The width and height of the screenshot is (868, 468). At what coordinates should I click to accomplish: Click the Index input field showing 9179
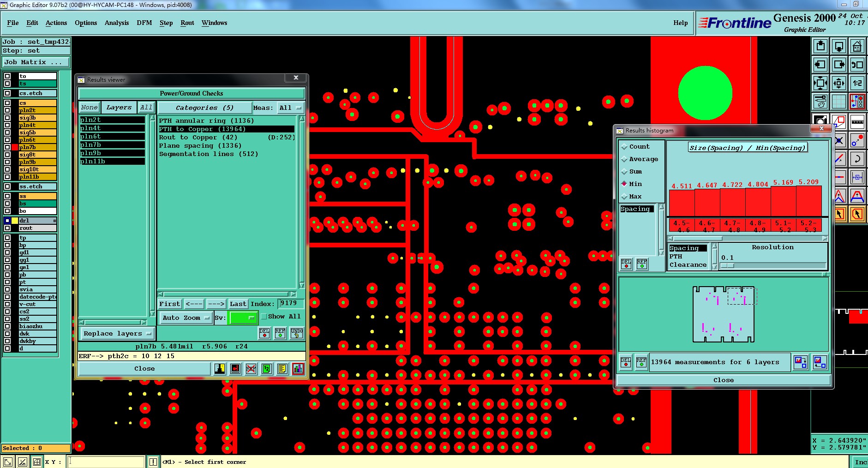click(x=291, y=303)
